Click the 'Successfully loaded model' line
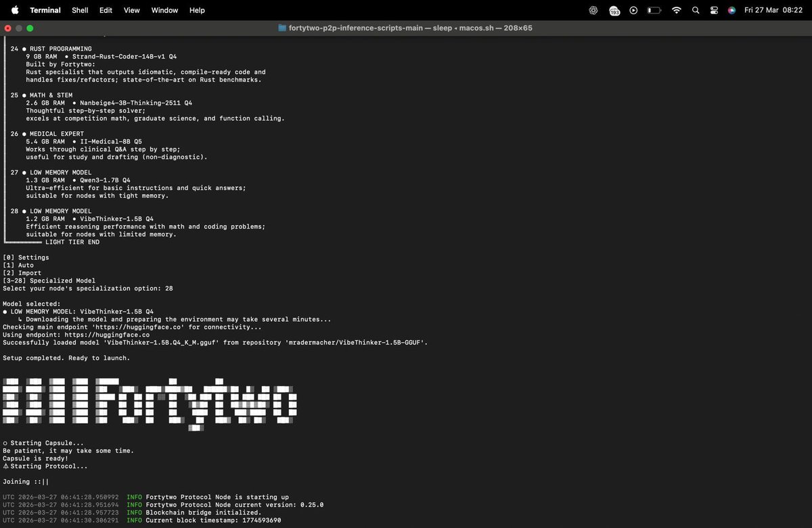 pos(215,343)
